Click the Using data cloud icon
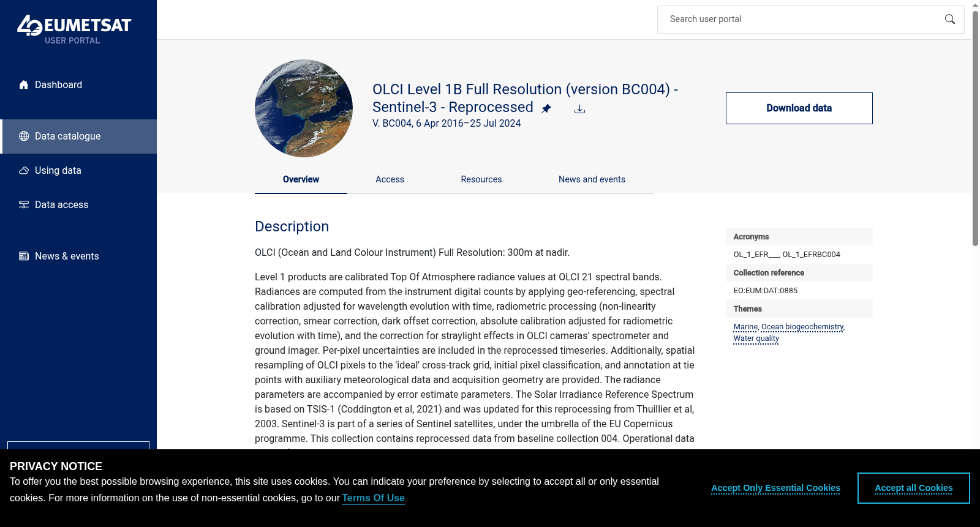The image size is (980, 527). click(24, 171)
